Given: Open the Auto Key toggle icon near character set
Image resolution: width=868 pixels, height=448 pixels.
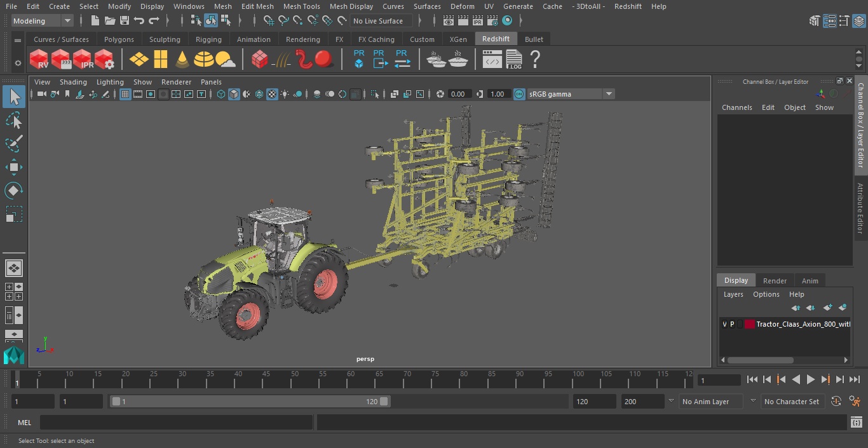Looking at the screenshot, I should pyautogui.click(x=836, y=401).
